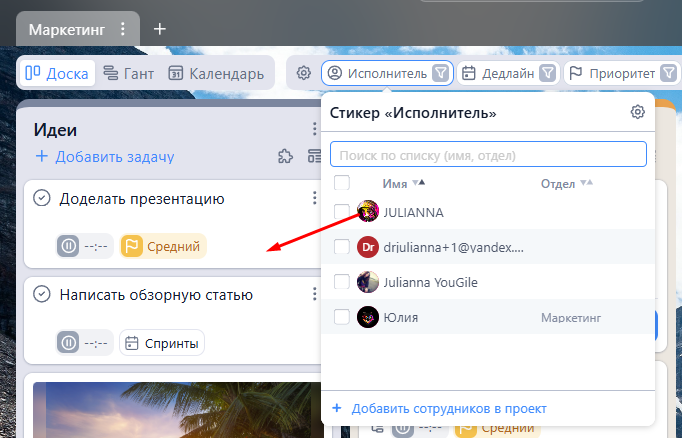
Task: Check the box for Юлия
Action: point(342,317)
